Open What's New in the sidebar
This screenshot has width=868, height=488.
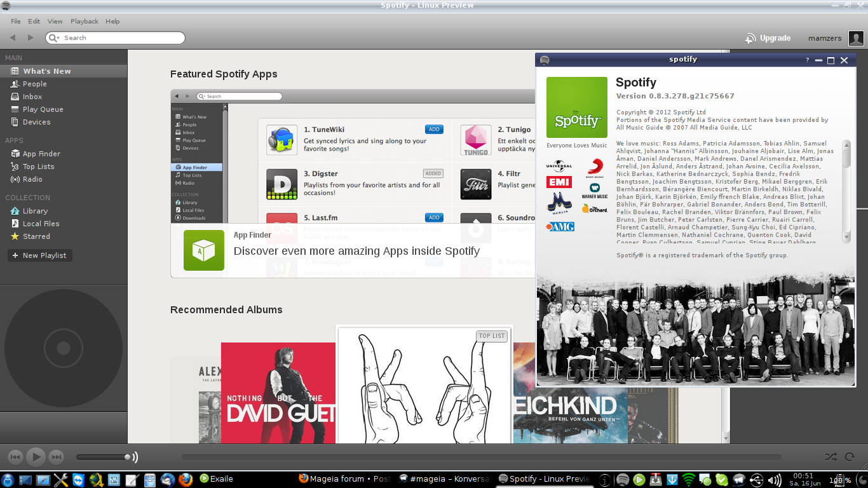click(64, 71)
